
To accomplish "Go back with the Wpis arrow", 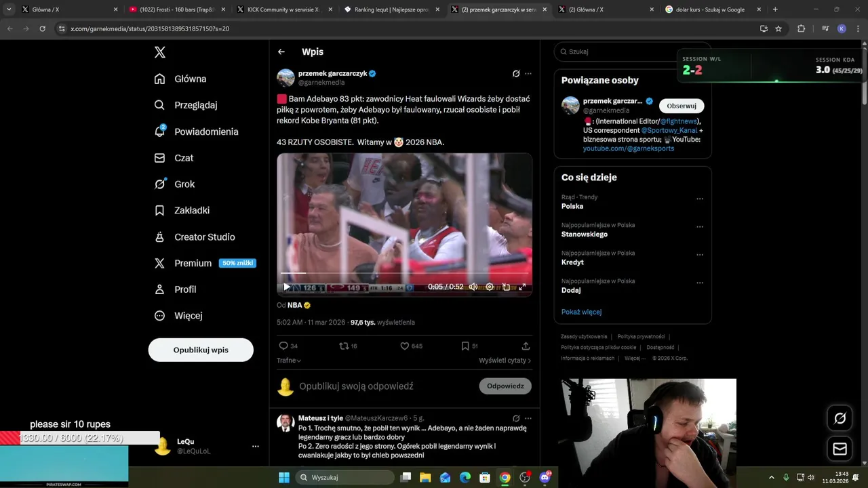I will (281, 52).
